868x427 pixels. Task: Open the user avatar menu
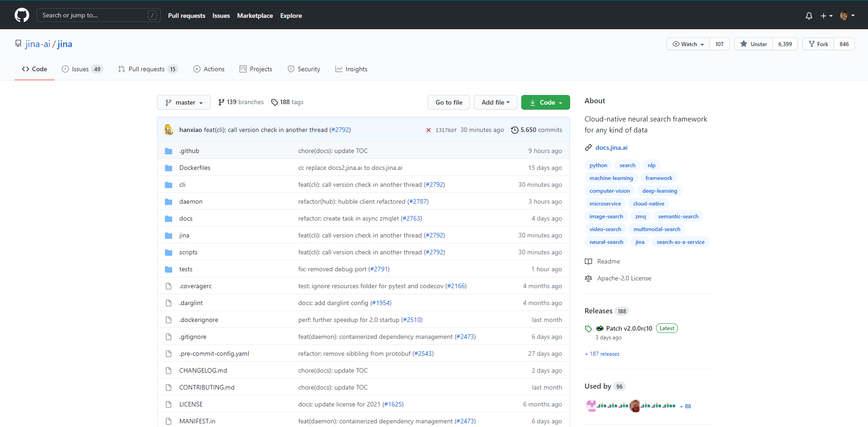pyautogui.click(x=847, y=16)
